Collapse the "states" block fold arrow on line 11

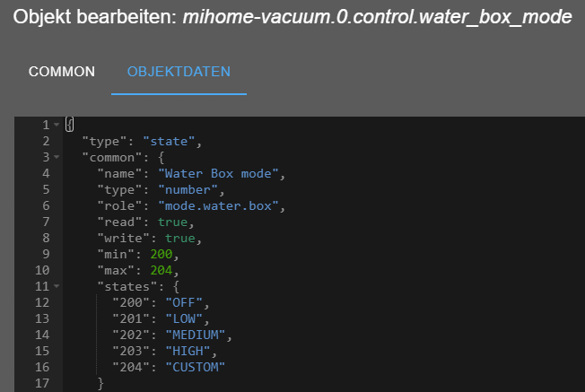[57, 286]
